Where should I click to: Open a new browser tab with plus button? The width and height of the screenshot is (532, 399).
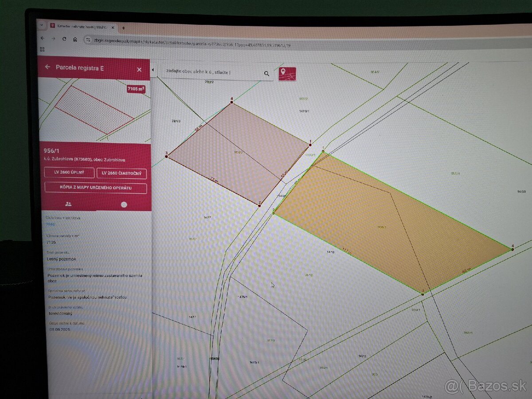[123, 28]
